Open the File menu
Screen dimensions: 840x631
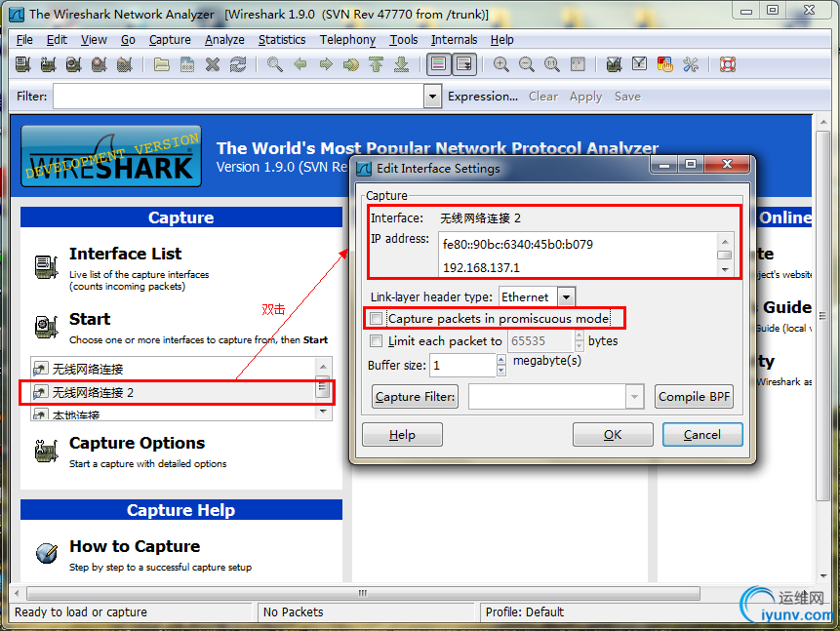[24, 40]
